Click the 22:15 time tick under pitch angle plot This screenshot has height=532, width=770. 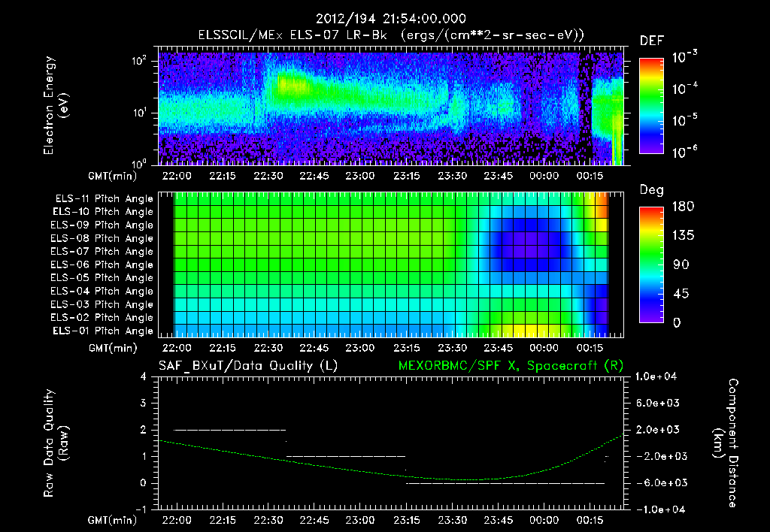pos(223,348)
